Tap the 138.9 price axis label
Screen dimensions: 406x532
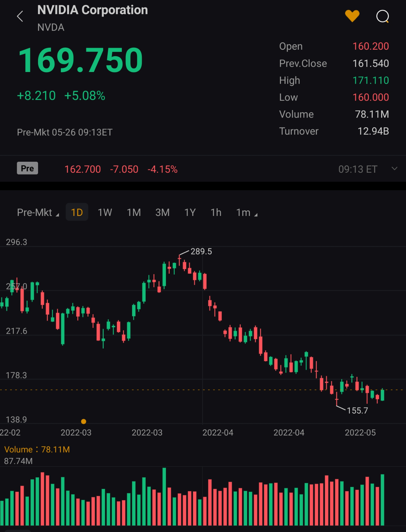pos(16,420)
